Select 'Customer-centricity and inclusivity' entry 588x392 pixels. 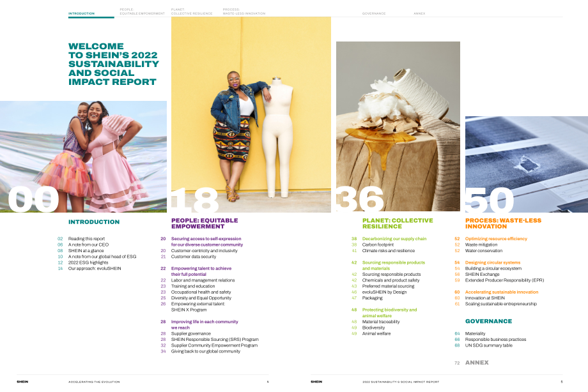(205, 251)
